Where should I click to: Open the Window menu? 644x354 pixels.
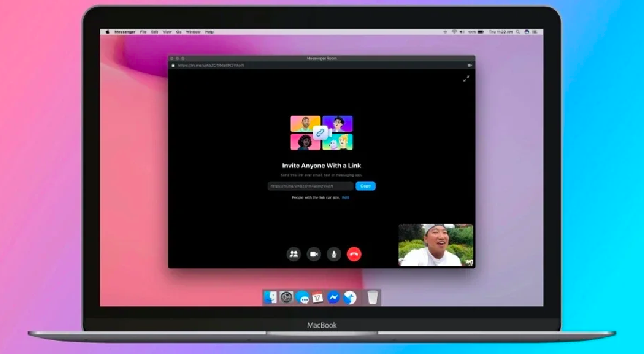pyautogui.click(x=193, y=32)
